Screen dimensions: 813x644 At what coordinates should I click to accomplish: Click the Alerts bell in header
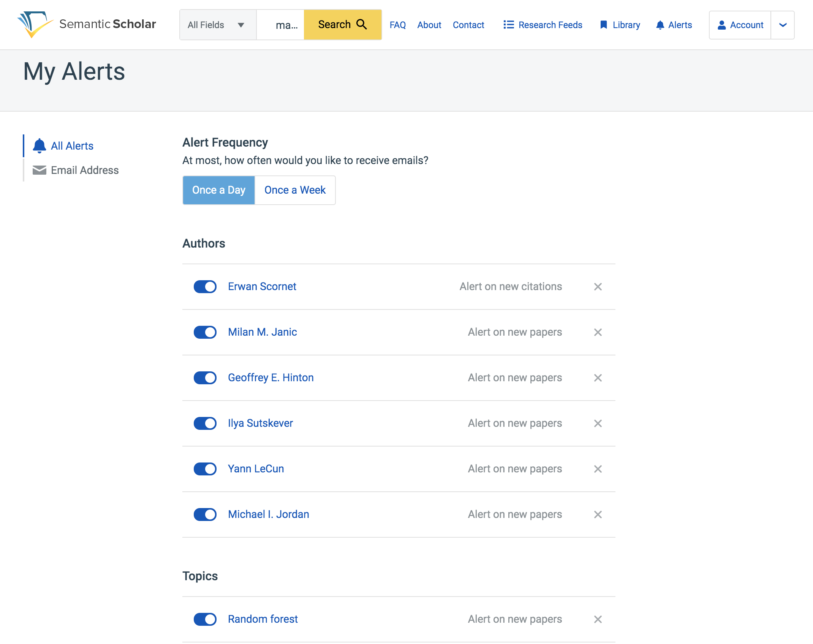[x=674, y=25]
